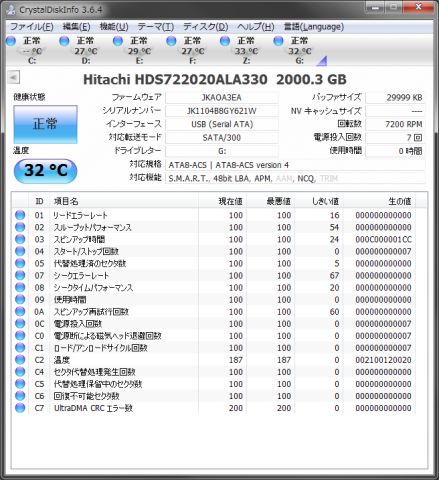Click status icon for attribute 05
The image size is (439, 480).
[20, 263]
